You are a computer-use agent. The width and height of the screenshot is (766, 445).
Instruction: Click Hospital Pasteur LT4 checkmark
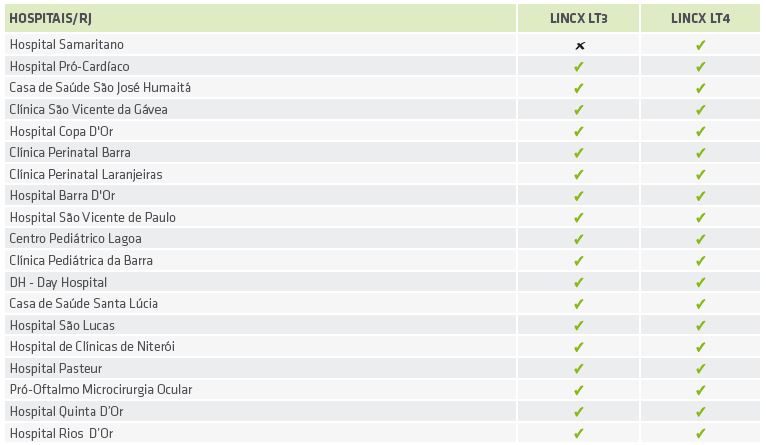pyautogui.click(x=701, y=369)
